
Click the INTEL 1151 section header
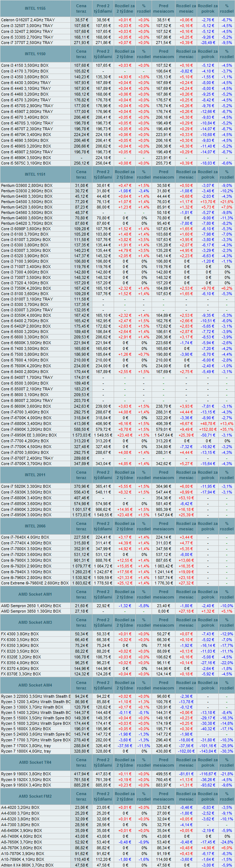[35, 174]
